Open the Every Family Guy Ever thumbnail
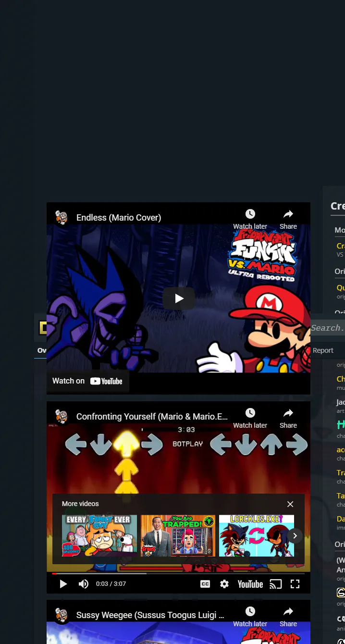This screenshot has width=345, height=644. click(99, 536)
